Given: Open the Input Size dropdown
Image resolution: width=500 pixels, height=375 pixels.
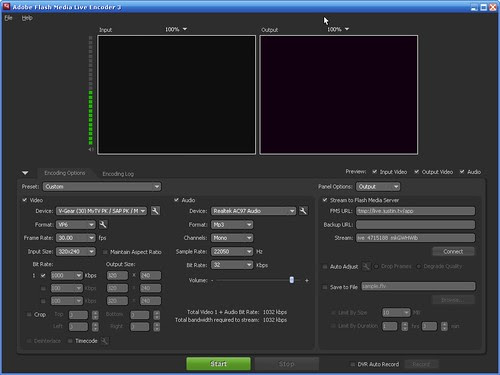Looking at the screenshot, I should [76, 251].
